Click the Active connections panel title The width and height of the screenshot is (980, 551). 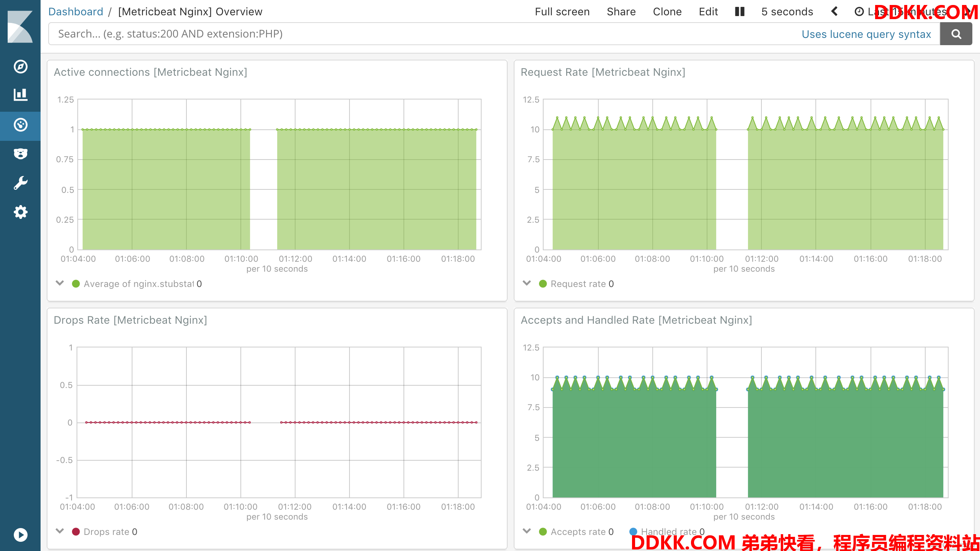150,72
